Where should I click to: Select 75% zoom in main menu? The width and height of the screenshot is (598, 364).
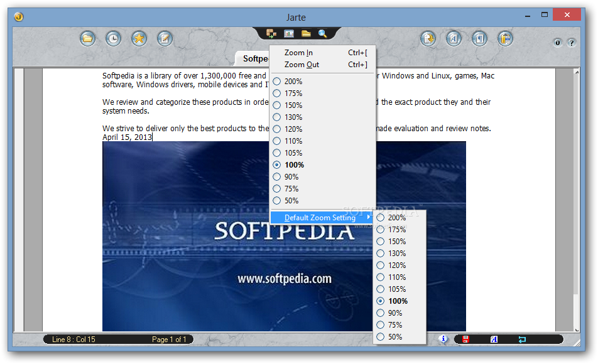click(322, 189)
